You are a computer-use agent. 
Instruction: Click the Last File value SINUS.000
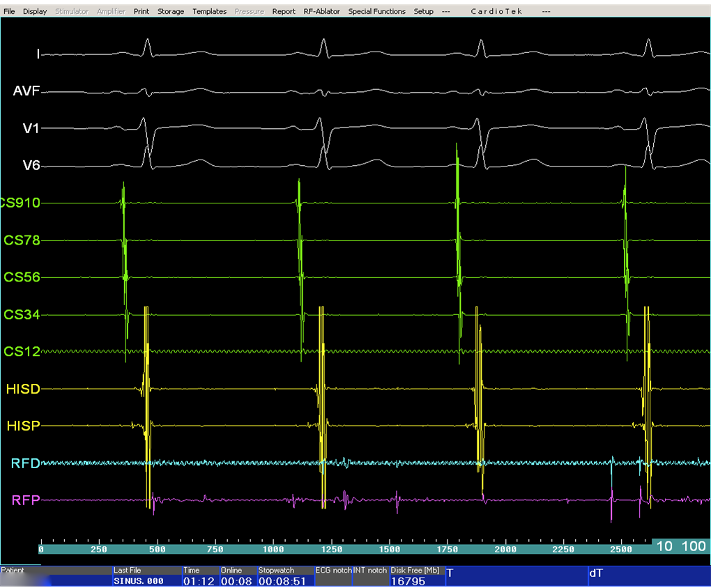(138, 581)
